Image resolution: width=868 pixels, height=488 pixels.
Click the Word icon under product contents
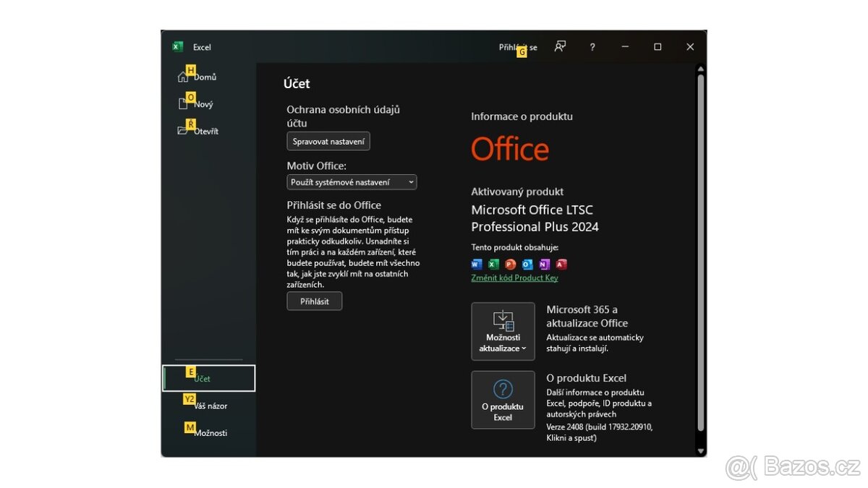[476, 264]
